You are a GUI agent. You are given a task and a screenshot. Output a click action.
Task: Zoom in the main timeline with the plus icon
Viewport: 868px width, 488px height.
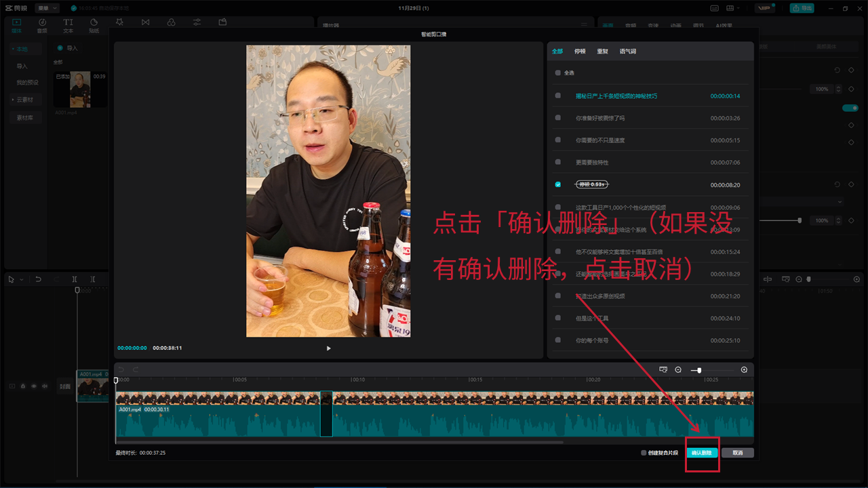tap(856, 279)
